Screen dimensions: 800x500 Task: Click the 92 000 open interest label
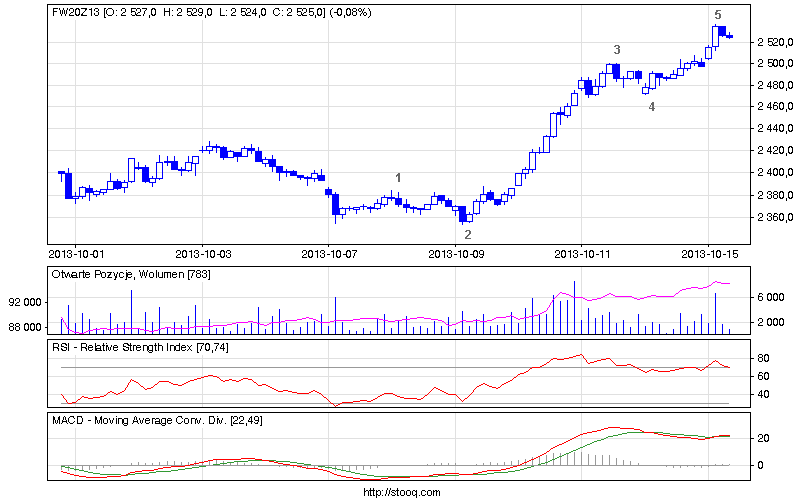[x=24, y=303]
